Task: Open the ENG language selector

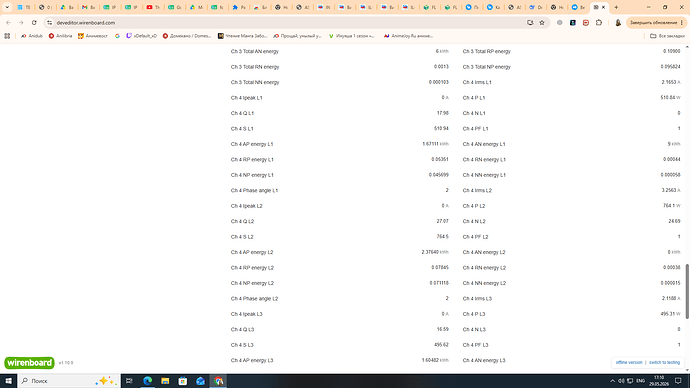Action: (641, 381)
